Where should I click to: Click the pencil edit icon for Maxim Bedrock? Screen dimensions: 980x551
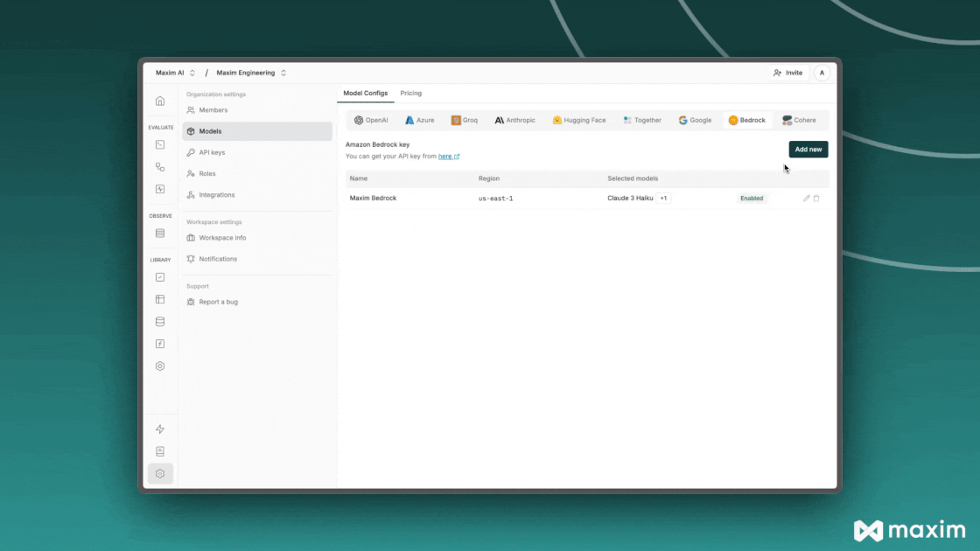pyautogui.click(x=806, y=198)
